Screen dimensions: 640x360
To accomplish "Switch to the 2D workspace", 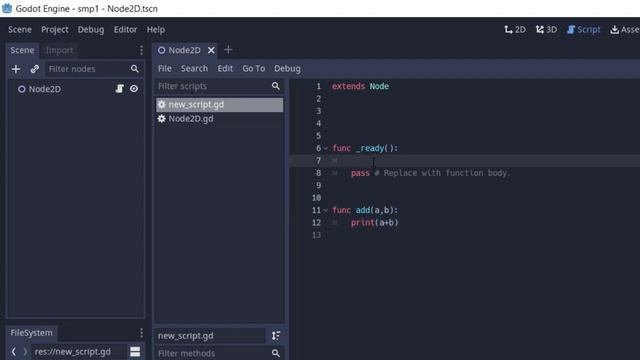I will (515, 29).
